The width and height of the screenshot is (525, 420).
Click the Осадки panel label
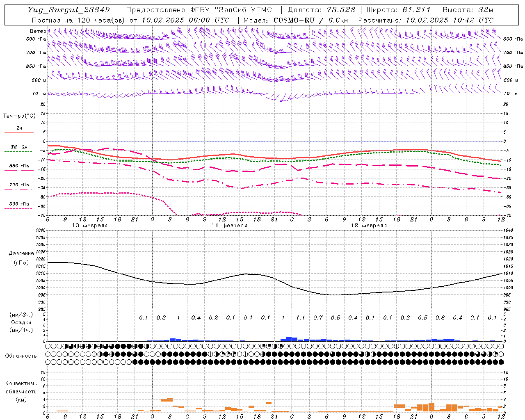[21, 322]
